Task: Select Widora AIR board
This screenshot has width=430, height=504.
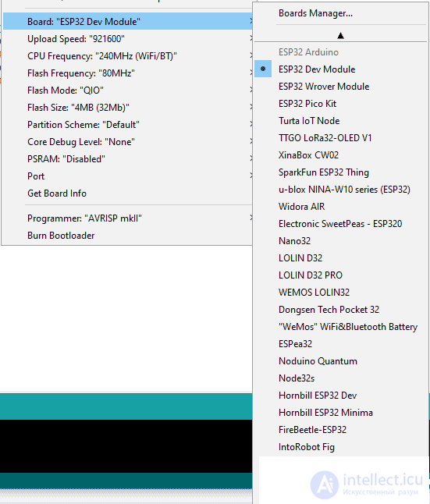Action: [341, 207]
